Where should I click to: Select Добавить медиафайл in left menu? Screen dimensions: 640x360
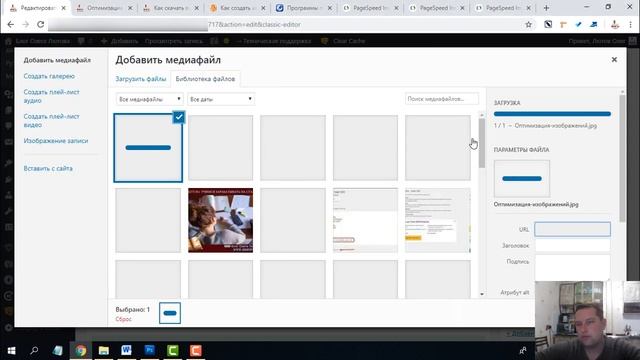(57, 60)
